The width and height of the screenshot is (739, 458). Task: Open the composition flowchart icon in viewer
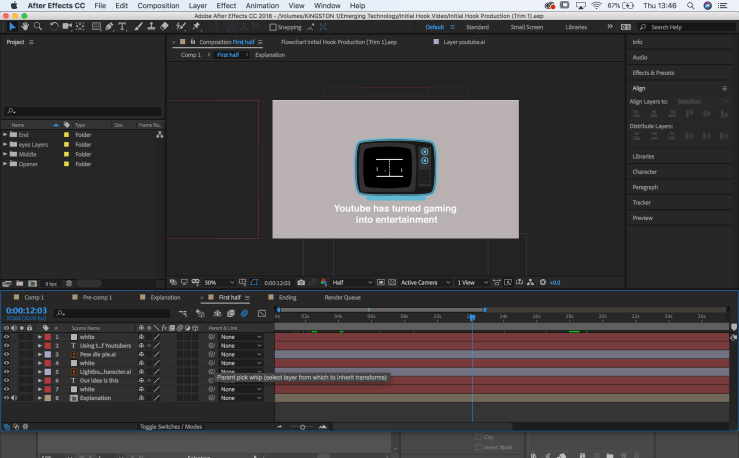pos(531,283)
